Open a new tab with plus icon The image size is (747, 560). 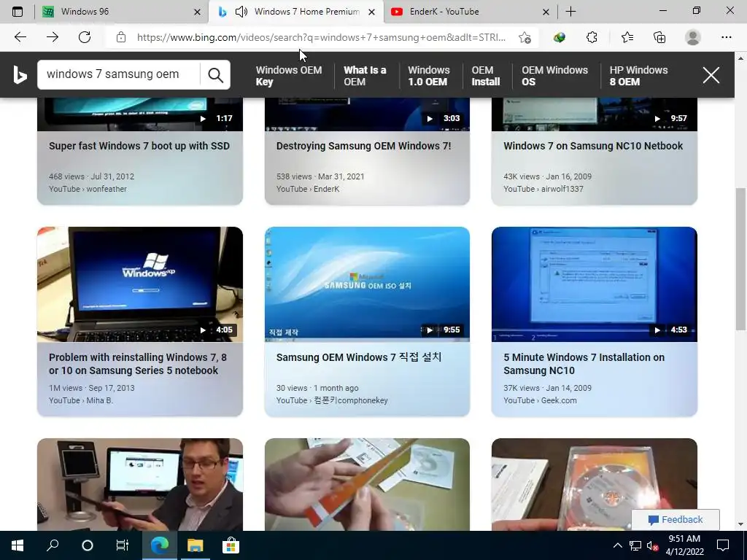pyautogui.click(x=570, y=12)
